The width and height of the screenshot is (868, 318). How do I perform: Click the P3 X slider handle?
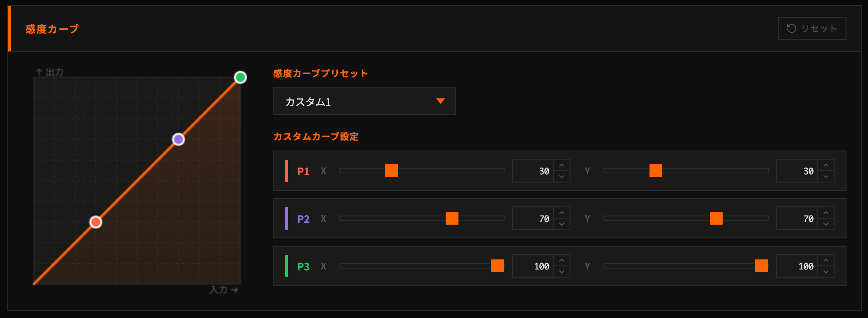497,266
